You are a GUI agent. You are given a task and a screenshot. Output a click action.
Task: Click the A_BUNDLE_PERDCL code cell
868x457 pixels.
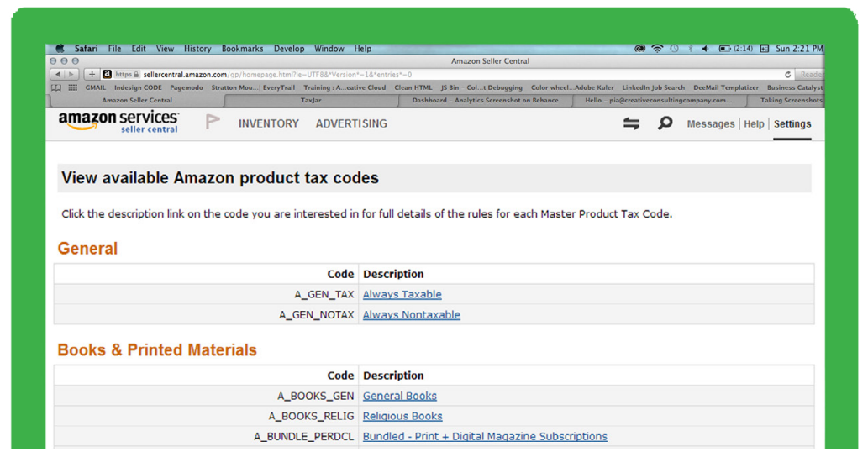pos(206,437)
